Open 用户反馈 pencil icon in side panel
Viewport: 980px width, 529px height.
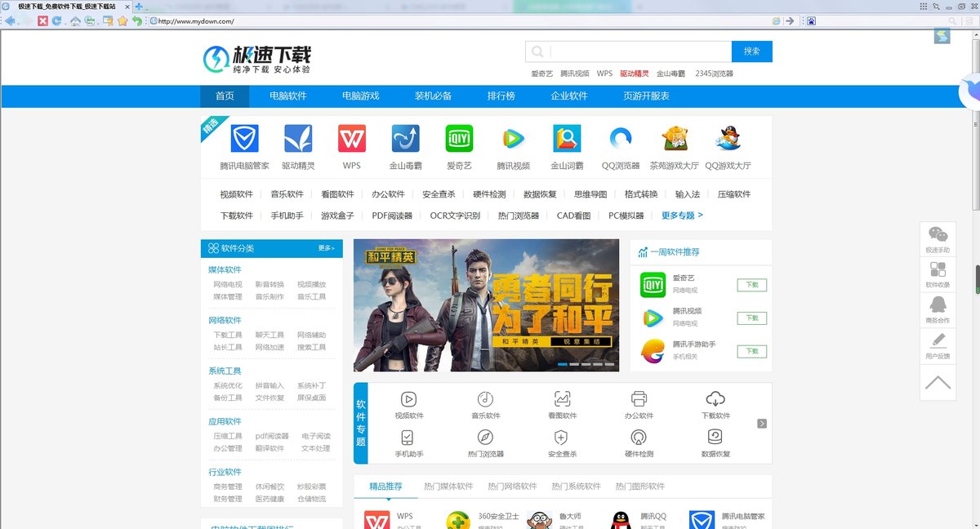[938, 340]
